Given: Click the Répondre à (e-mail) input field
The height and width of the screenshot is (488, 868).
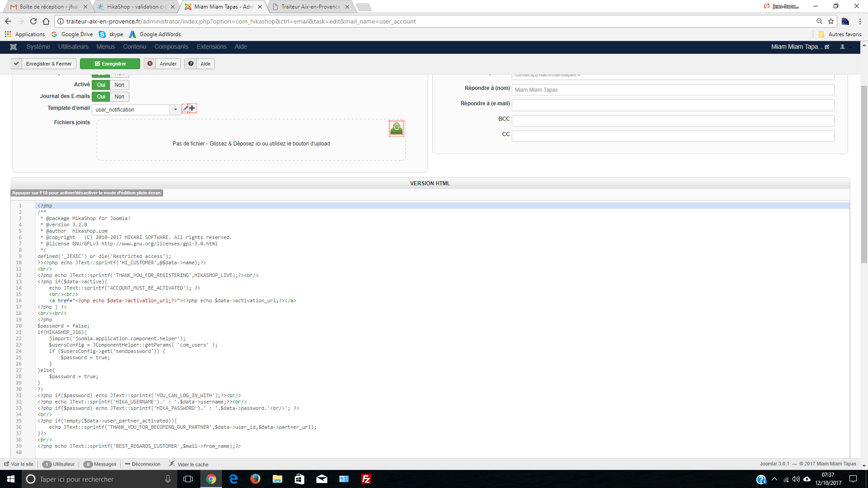Looking at the screenshot, I should (x=672, y=105).
